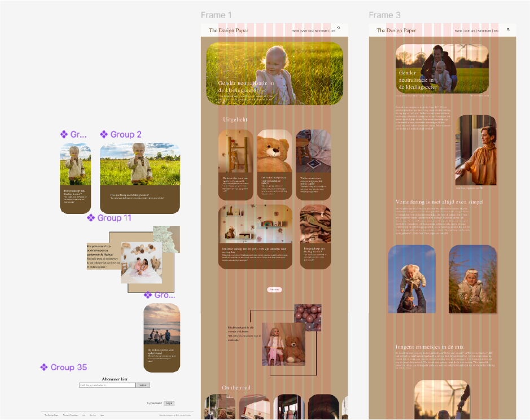The height and width of the screenshot is (420, 530).
Task: Click the Login button
Action: coord(169,403)
